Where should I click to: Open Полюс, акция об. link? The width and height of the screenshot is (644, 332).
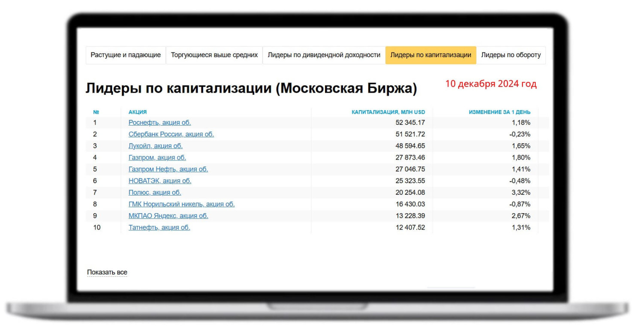pos(155,192)
